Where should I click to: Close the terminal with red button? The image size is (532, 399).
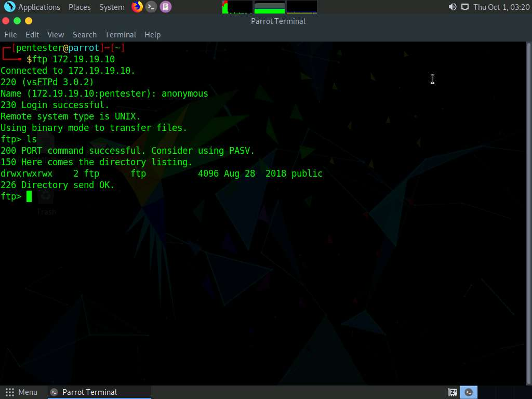point(6,21)
